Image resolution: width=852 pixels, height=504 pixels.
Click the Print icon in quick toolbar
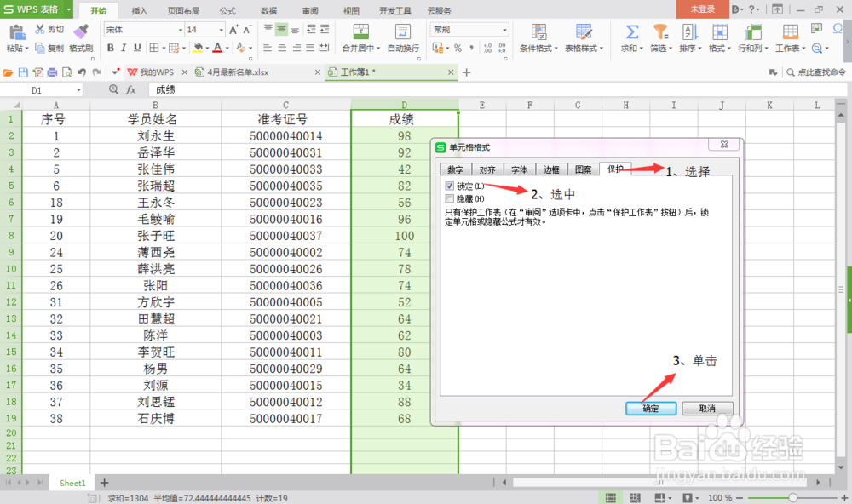point(52,72)
